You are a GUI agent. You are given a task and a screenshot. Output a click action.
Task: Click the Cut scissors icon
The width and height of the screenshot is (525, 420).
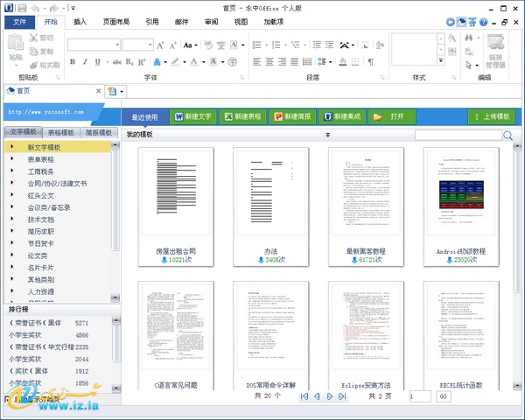[x=33, y=38]
